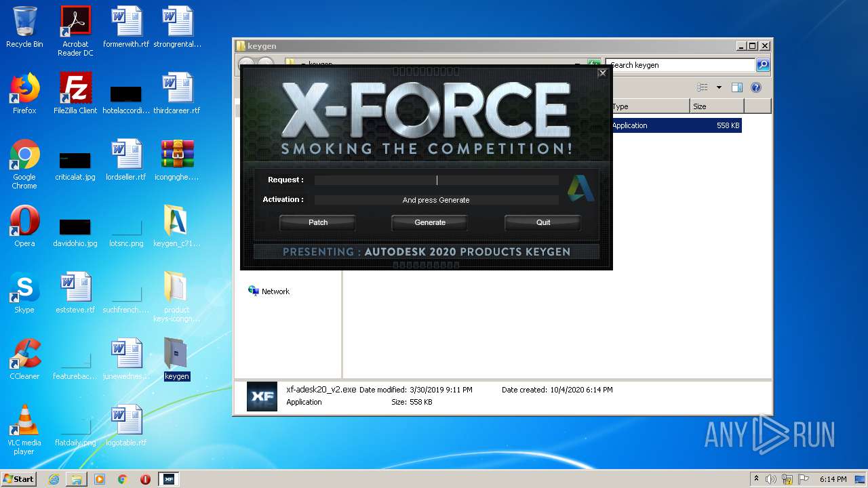Select the Recycle Bin desktop icon
This screenshot has height=488, width=868.
coord(24,27)
